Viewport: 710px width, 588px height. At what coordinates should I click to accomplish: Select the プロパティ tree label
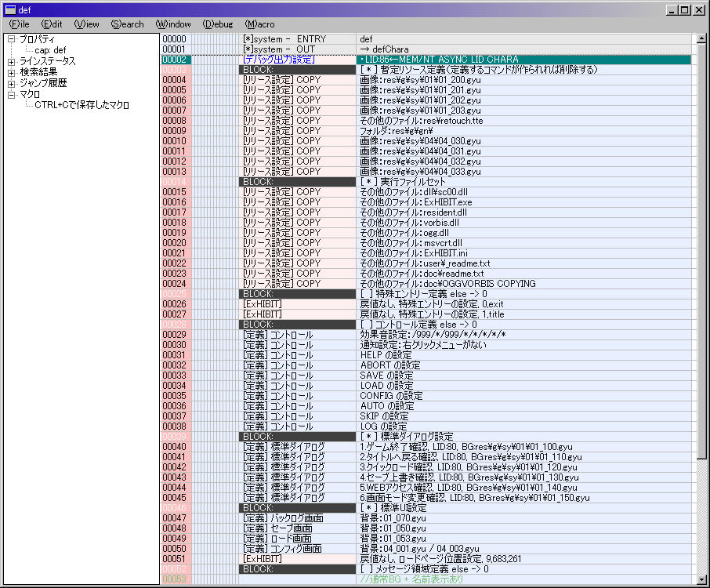coord(37,39)
